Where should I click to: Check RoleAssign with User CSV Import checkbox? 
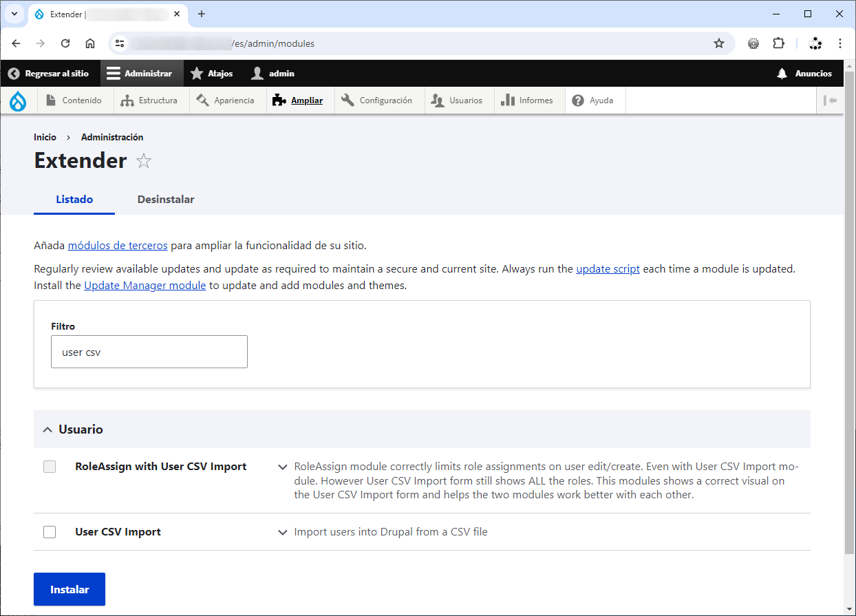50,467
